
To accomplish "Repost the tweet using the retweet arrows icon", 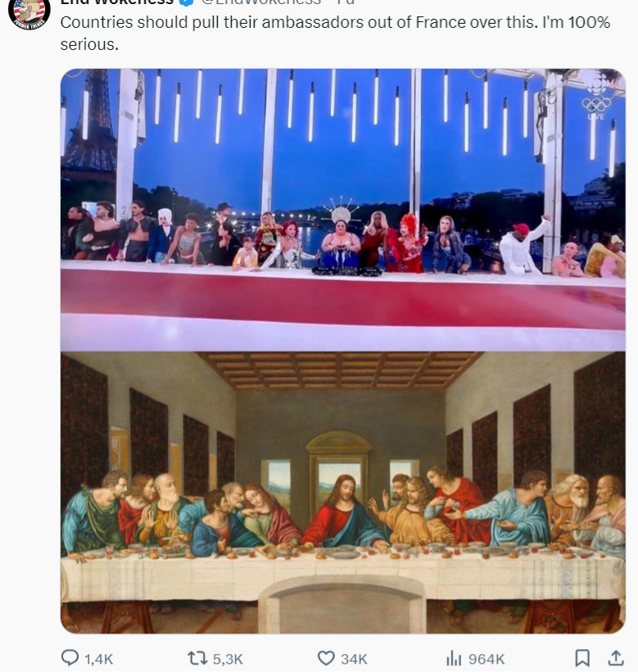I will (x=197, y=658).
